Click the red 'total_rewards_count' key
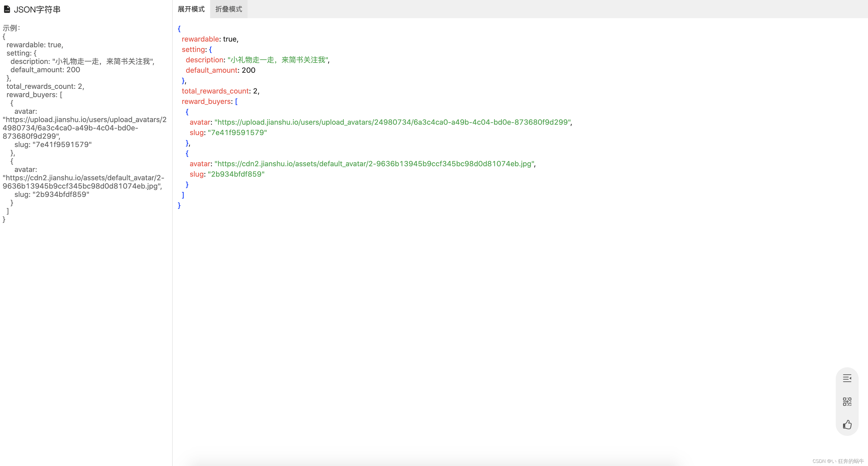868x466 pixels. pos(215,91)
